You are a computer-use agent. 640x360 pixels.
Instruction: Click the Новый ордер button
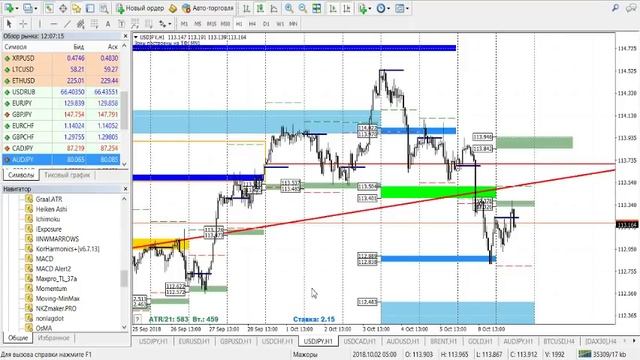(140, 8)
